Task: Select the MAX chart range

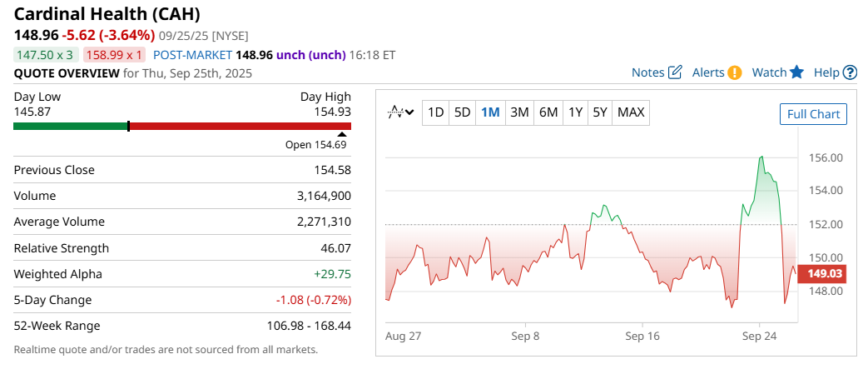Action: 631,112
